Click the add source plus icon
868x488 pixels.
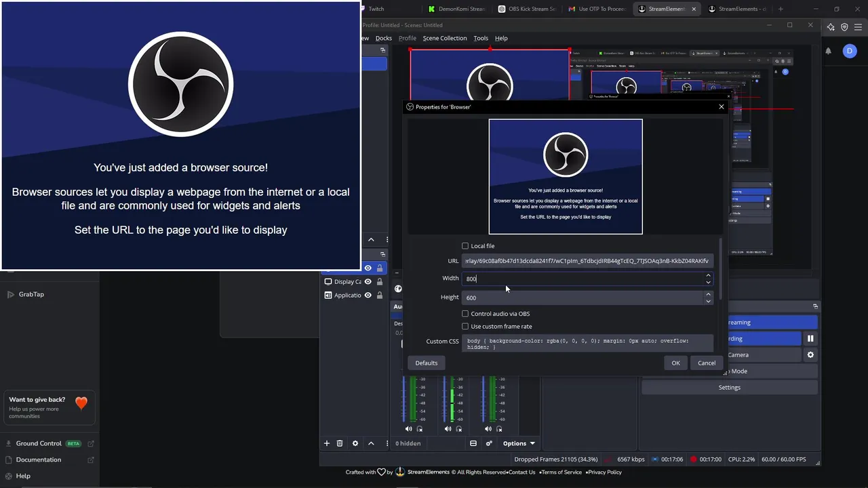pos(326,443)
